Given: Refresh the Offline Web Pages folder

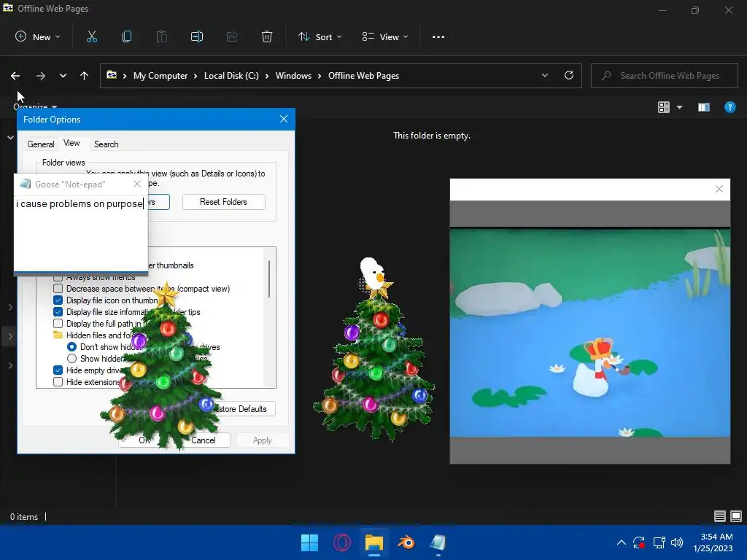Looking at the screenshot, I should [569, 75].
